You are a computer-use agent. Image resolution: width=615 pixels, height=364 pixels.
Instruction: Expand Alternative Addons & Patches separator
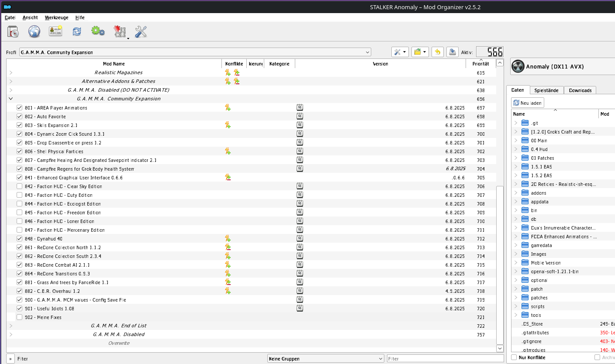point(11,81)
